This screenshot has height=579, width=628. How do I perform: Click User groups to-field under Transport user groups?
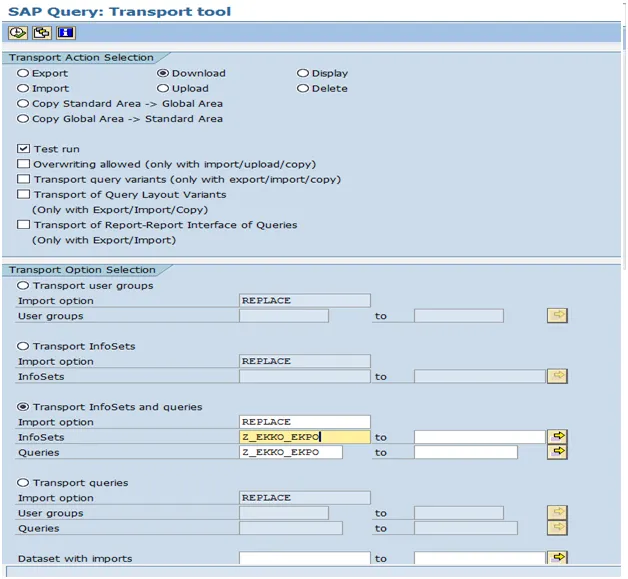tap(459, 316)
